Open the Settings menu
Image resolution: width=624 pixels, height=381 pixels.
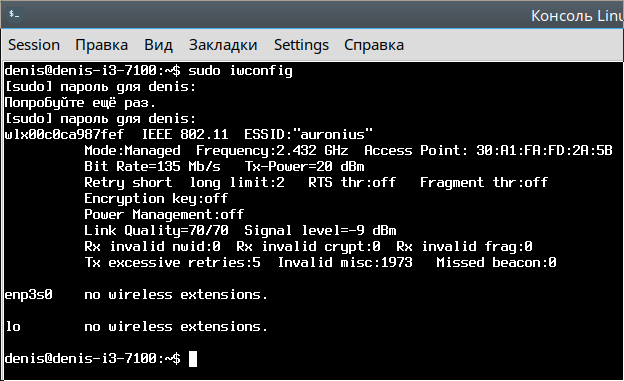click(x=301, y=45)
